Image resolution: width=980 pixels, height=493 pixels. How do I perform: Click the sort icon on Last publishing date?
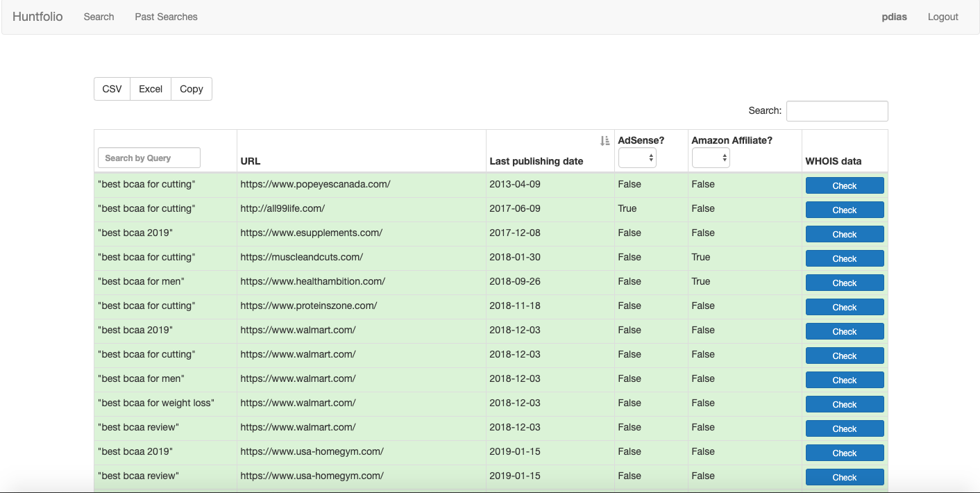pyautogui.click(x=605, y=140)
